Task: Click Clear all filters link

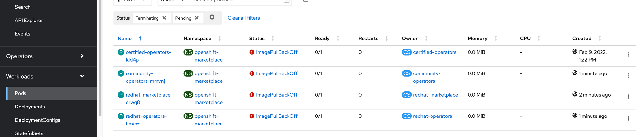Action: [x=244, y=18]
